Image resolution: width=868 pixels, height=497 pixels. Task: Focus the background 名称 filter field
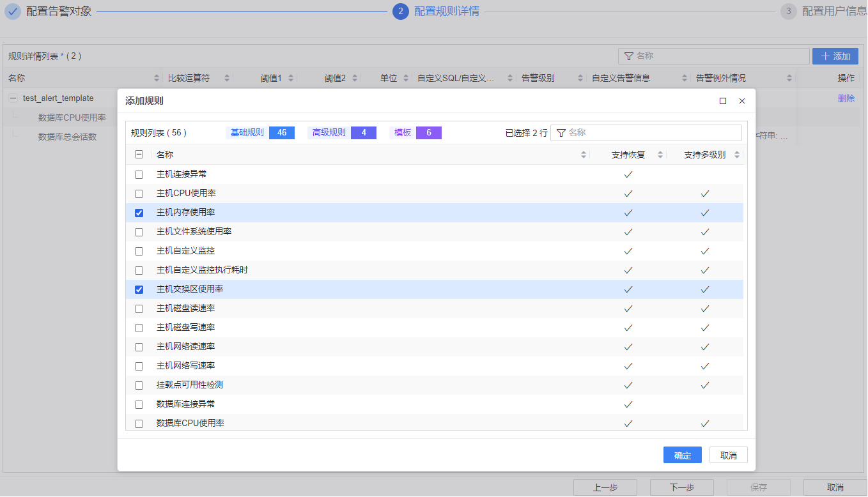[714, 56]
